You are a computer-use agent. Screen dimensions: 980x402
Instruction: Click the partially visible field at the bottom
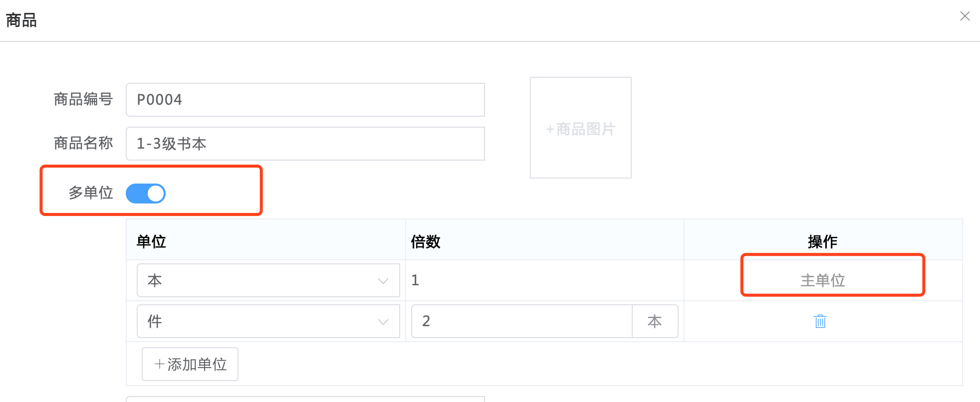tap(305, 399)
